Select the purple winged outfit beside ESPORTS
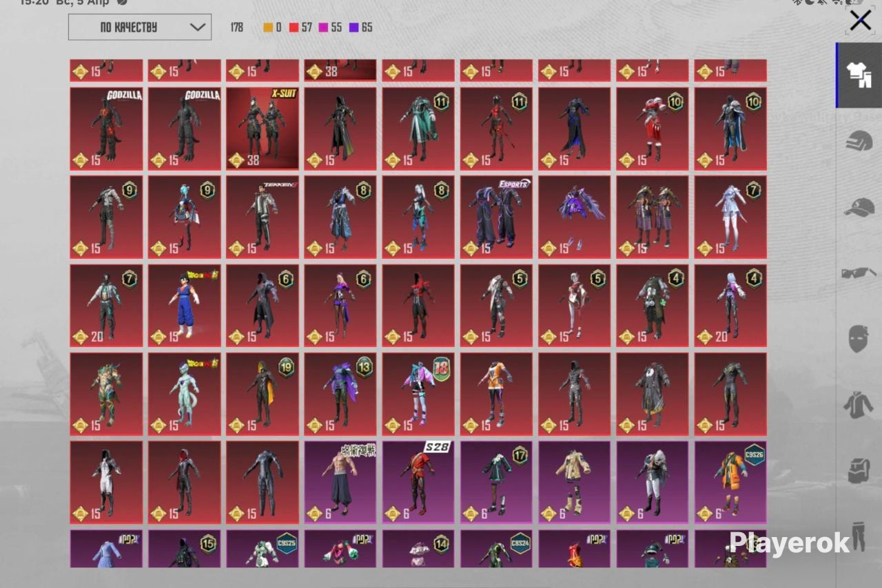The image size is (882, 588). click(575, 217)
